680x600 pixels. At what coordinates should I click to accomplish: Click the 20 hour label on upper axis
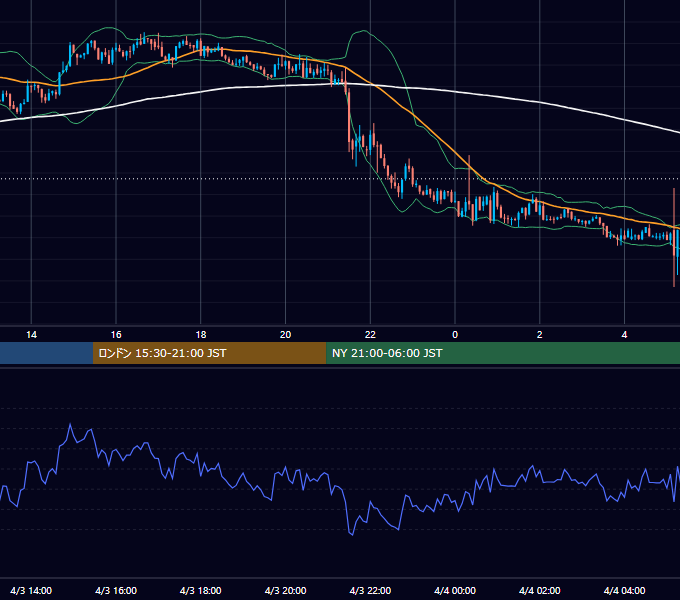(285, 335)
